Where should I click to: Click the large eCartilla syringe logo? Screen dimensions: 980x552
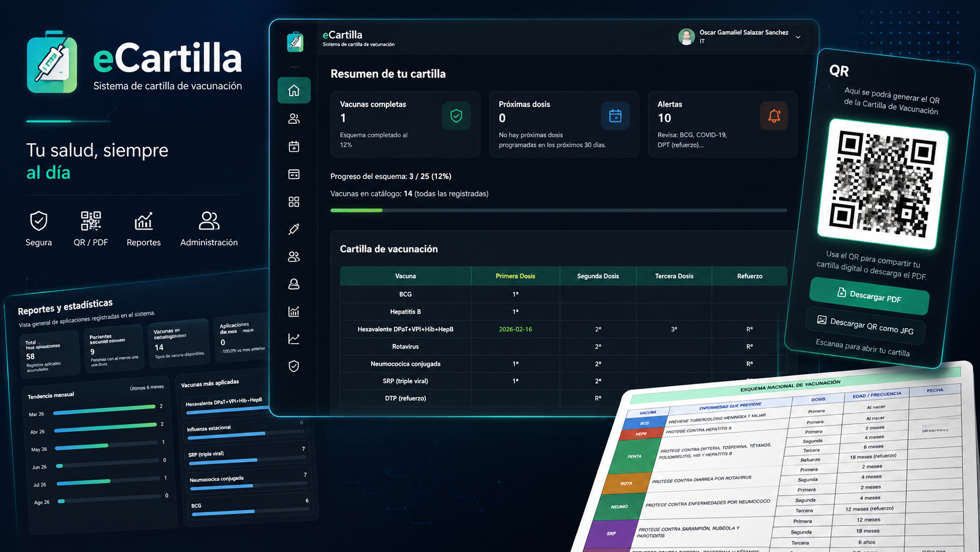52,62
